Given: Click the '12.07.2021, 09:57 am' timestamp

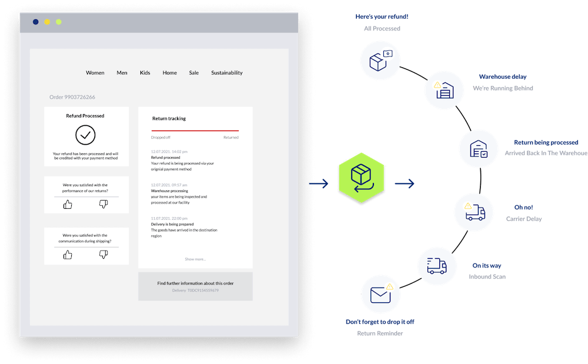Looking at the screenshot, I should [169, 185].
